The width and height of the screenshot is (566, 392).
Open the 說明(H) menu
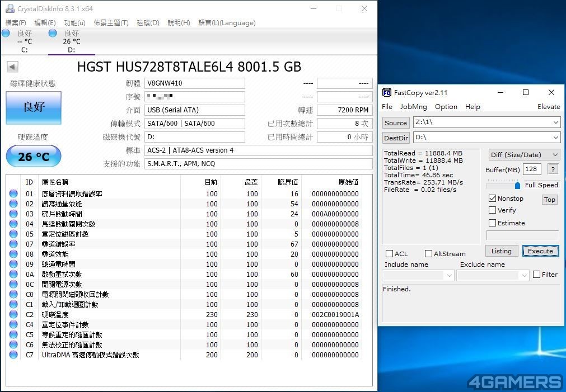[179, 23]
